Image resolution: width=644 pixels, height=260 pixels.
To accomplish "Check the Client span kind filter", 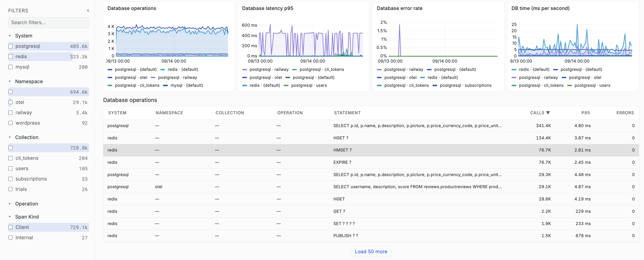I will point(11,227).
